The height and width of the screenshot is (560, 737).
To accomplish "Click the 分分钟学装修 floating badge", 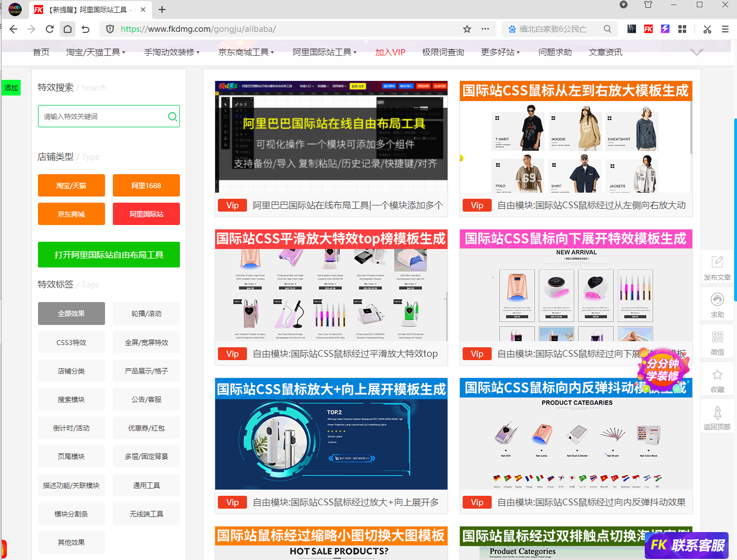I will 663,370.
